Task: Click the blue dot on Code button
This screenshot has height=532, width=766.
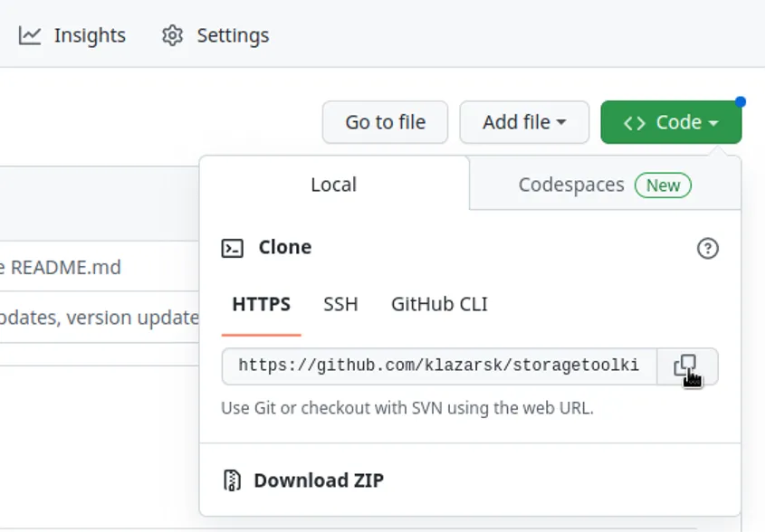Action: pos(741,101)
